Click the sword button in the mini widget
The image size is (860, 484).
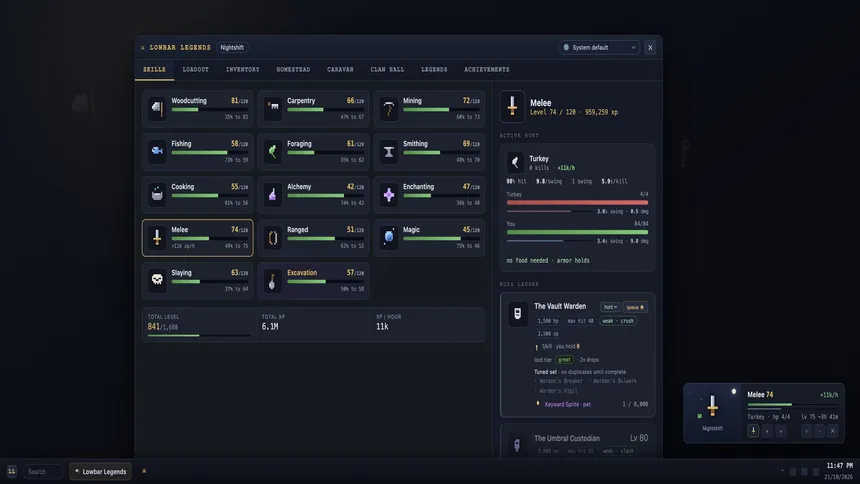click(753, 431)
